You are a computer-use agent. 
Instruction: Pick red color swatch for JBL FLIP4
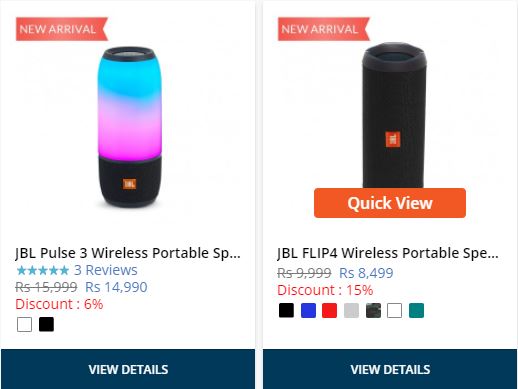point(330,310)
